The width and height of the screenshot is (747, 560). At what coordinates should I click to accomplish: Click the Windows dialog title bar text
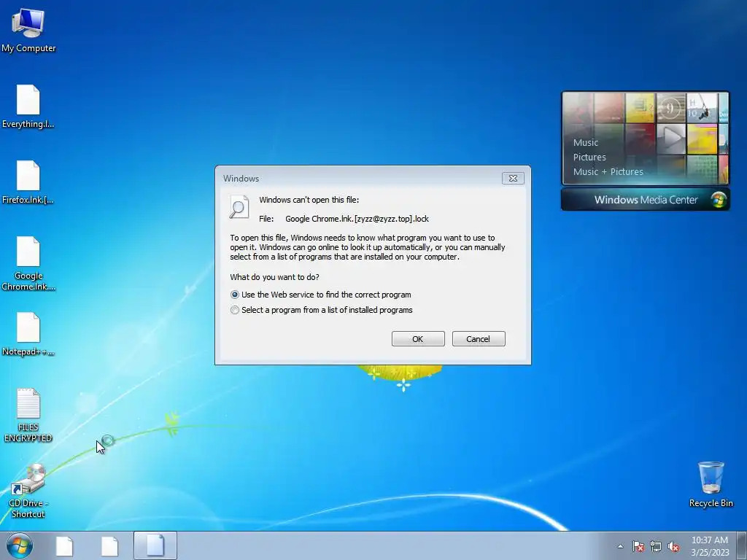click(x=241, y=179)
